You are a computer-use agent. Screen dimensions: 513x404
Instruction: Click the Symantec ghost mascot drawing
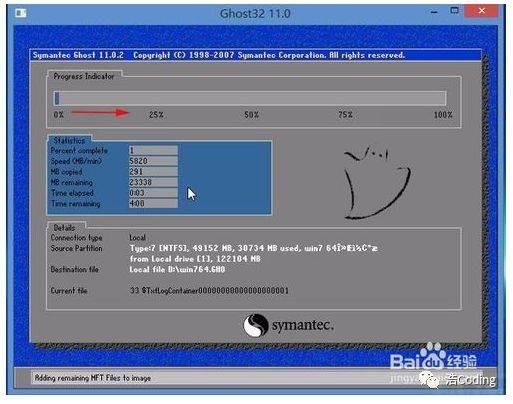point(377,183)
